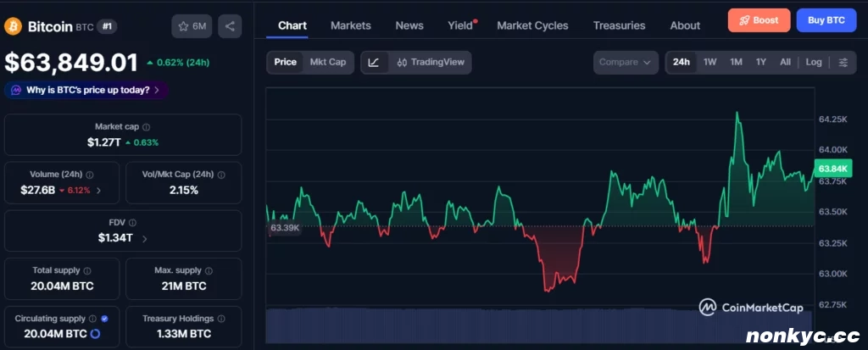Viewport: 868px width, 350px height.
Task: Click the info icon beside Market cap
Action: pyautogui.click(x=146, y=127)
